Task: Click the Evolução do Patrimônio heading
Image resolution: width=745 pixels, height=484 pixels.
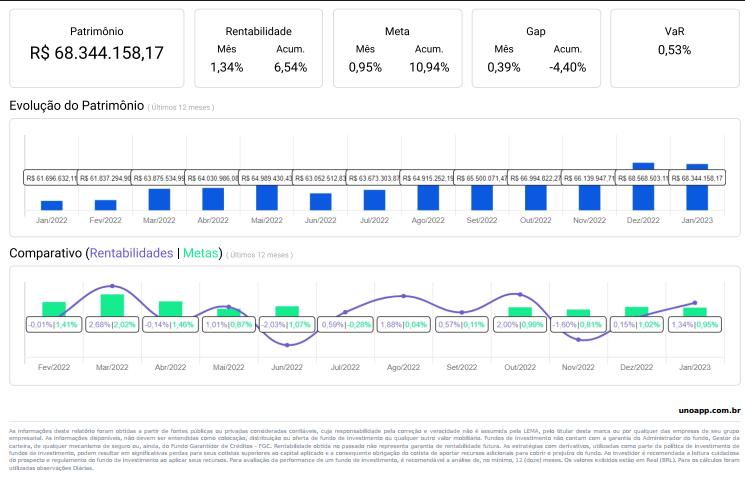Action: [76, 106]
